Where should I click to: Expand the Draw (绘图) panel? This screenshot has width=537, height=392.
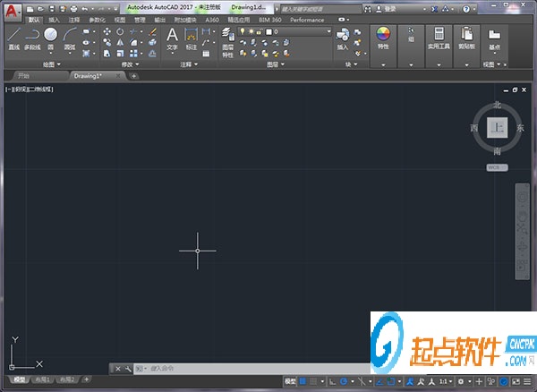51,64
